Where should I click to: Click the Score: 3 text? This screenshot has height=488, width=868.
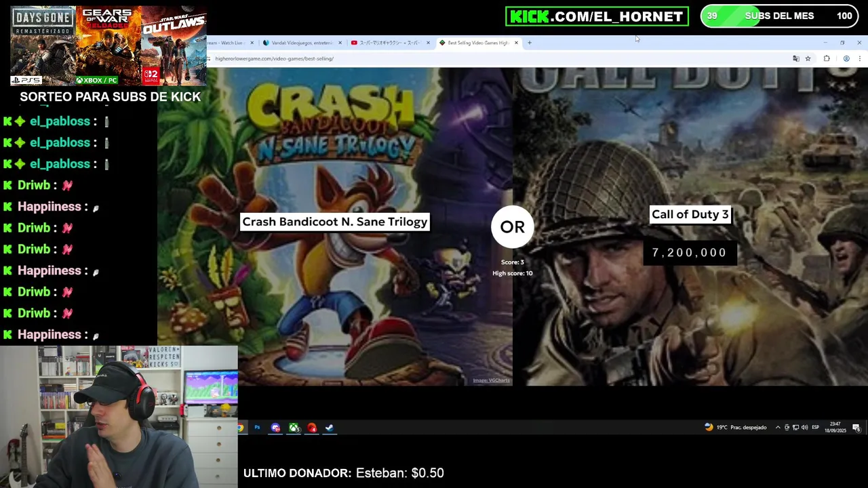[x=513, y=262]
